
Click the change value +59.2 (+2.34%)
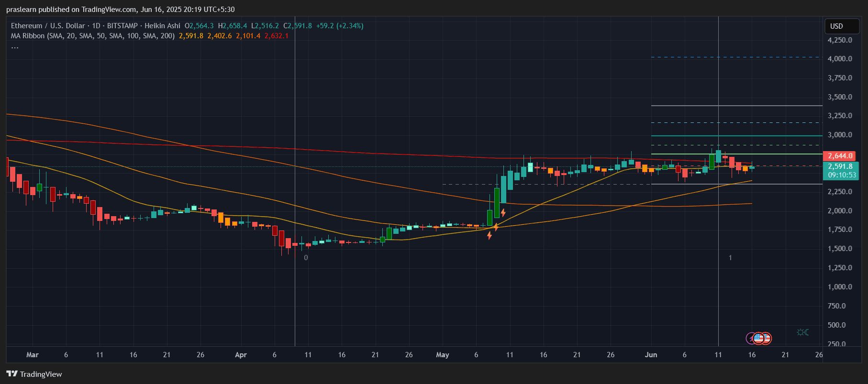(340, 26)
